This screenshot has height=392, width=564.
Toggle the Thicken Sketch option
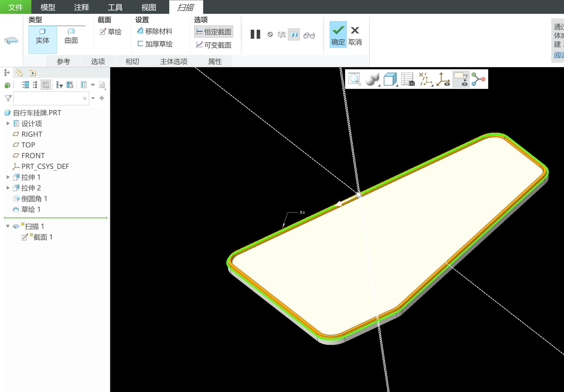(155, 44)
